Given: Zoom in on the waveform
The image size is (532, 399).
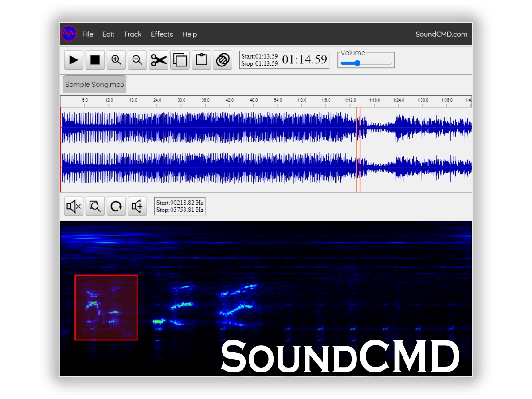Looking at the screenshot, I should 116,60.
